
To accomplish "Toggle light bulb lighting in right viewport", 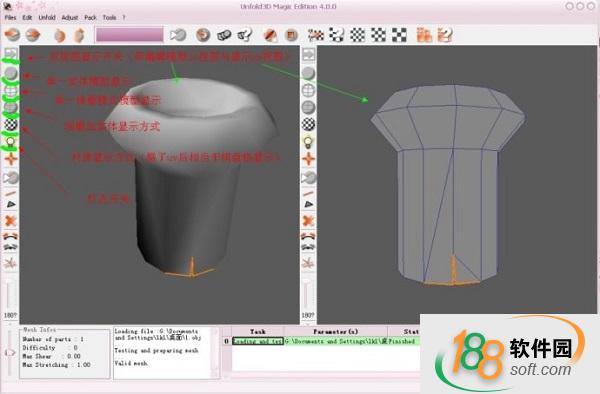I will (x=308, y=142).
